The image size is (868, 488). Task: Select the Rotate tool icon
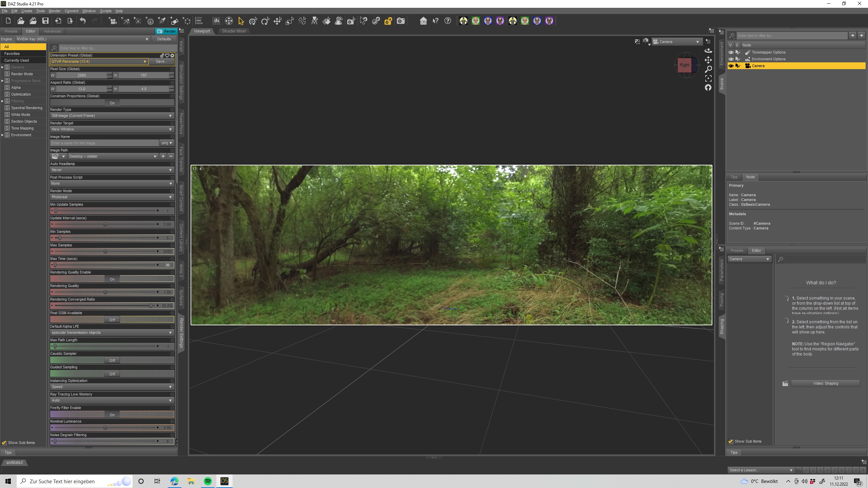pyautogui.click(x=265, y=21)
